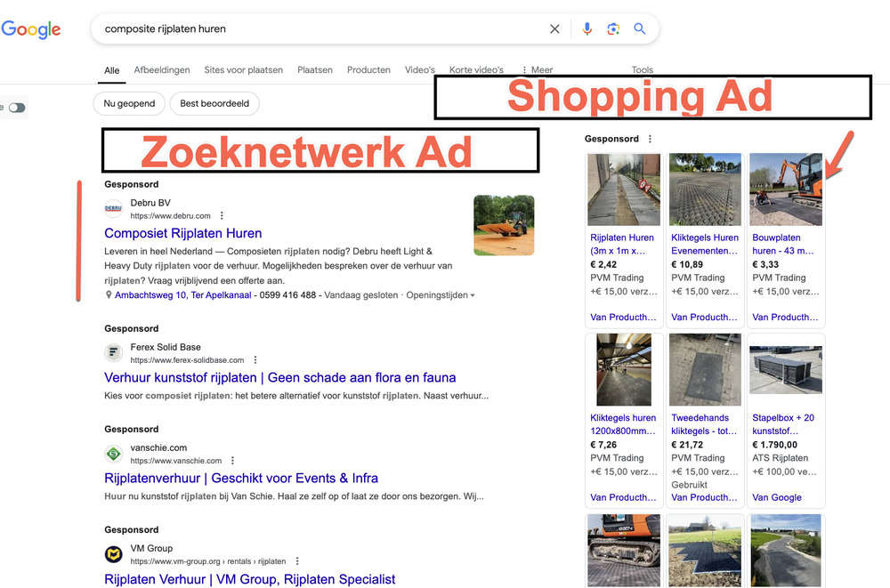This screenshot has height=588, width=890.
Task: Click the Debru BV site favicon
Action: [114, 208]
